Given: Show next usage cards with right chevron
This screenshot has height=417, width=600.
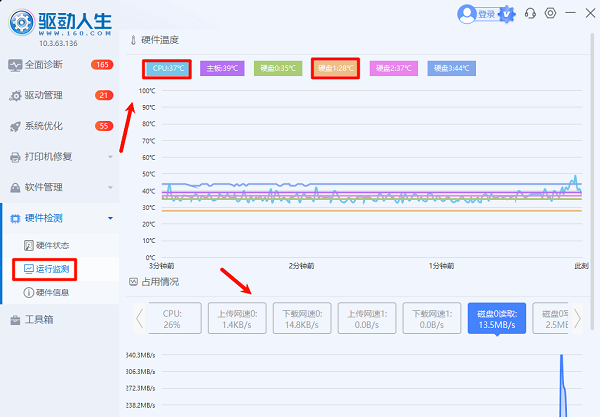Looking at the screenshot, I should click(577, 318).
